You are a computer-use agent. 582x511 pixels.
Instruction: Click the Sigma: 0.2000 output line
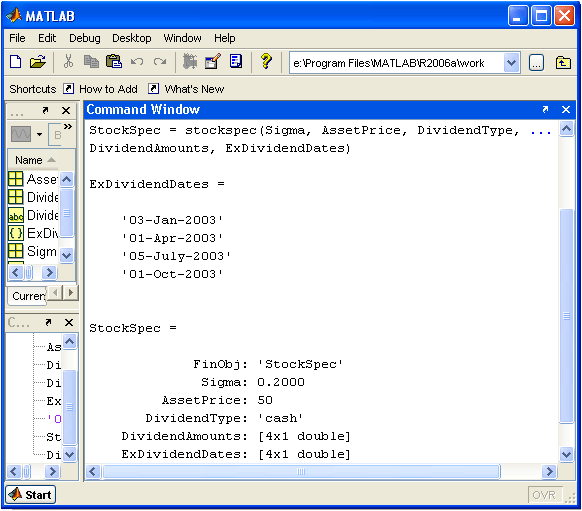click(x=252, y=382)
